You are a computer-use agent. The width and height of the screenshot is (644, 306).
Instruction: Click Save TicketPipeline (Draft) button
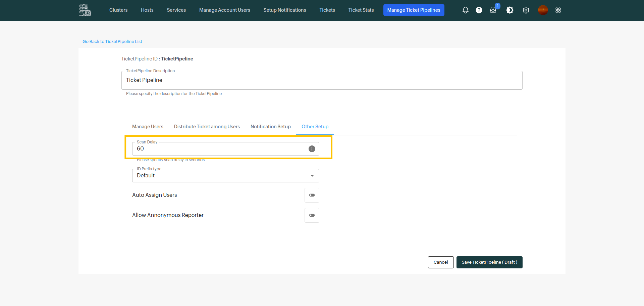489,262
